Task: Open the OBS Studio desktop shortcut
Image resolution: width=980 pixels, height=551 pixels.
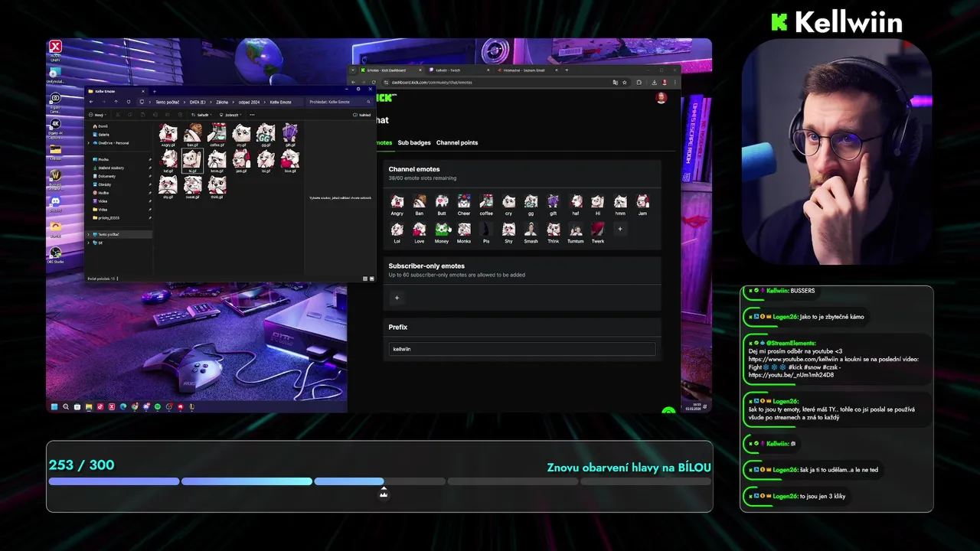Action: pos(55,255)
